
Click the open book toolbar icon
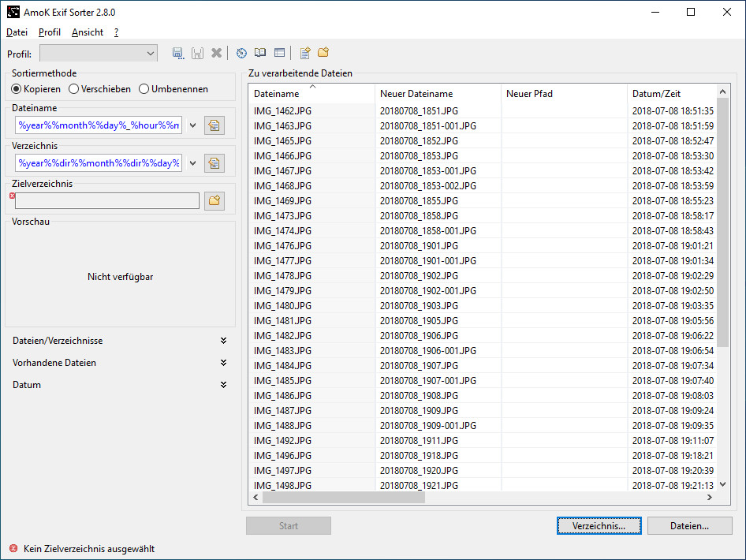[x=260, y=53]
